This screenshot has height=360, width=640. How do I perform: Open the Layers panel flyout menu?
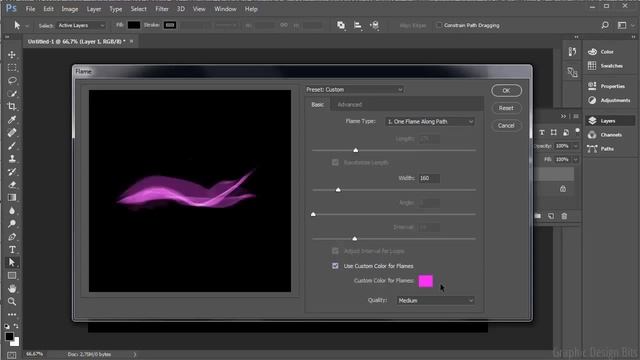coord(576,116)
